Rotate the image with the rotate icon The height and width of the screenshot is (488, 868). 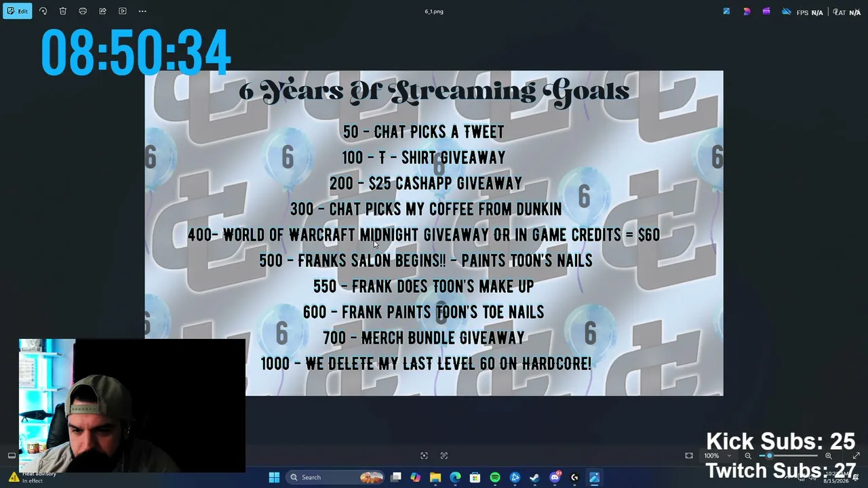pos(43,11)
